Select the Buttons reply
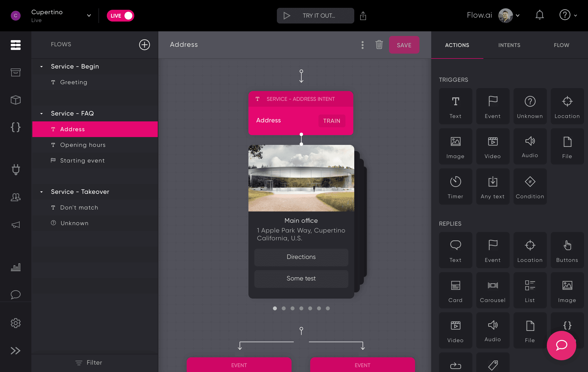The width and height of the screenshot is (588, 372). 567,250
